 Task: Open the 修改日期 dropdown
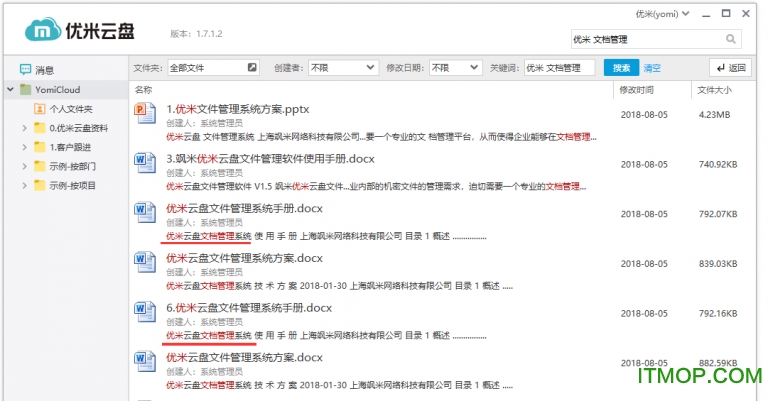pos(456,68)
